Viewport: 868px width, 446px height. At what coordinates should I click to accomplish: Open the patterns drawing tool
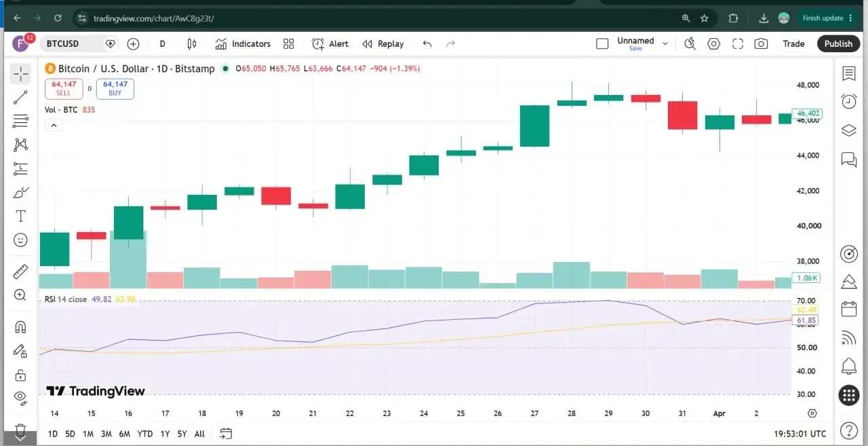(x=20, y=145)
